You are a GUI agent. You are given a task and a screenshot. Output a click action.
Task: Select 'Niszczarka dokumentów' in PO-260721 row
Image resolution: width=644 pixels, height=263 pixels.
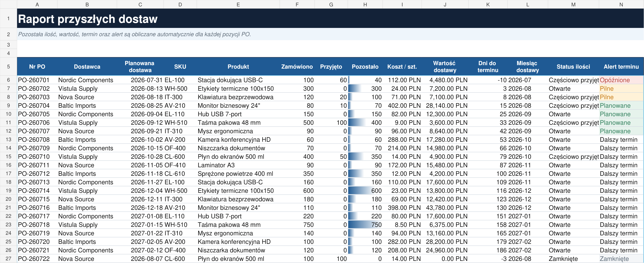(238, 250)
